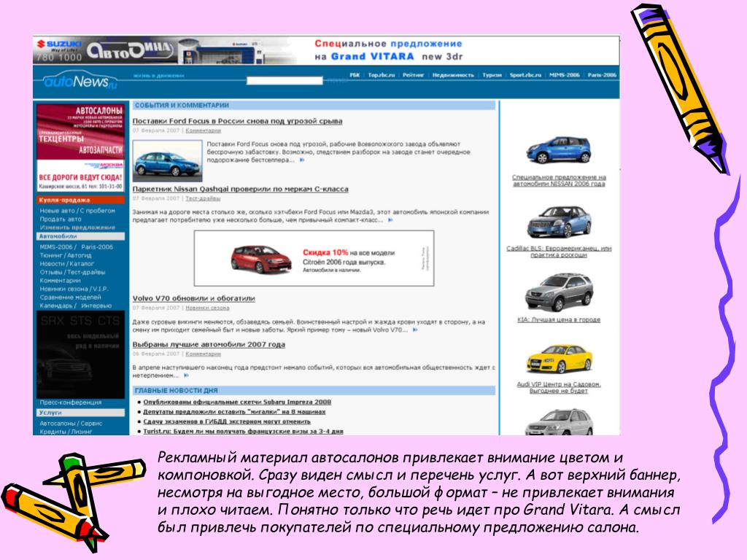The width and height of the screenshot is (747, 560).
Task: Open the Изменить предложение sidebar link
Action: coord(77,227)
